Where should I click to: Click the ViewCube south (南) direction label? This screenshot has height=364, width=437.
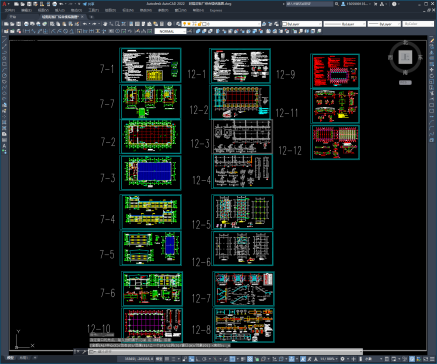[405, 72]
